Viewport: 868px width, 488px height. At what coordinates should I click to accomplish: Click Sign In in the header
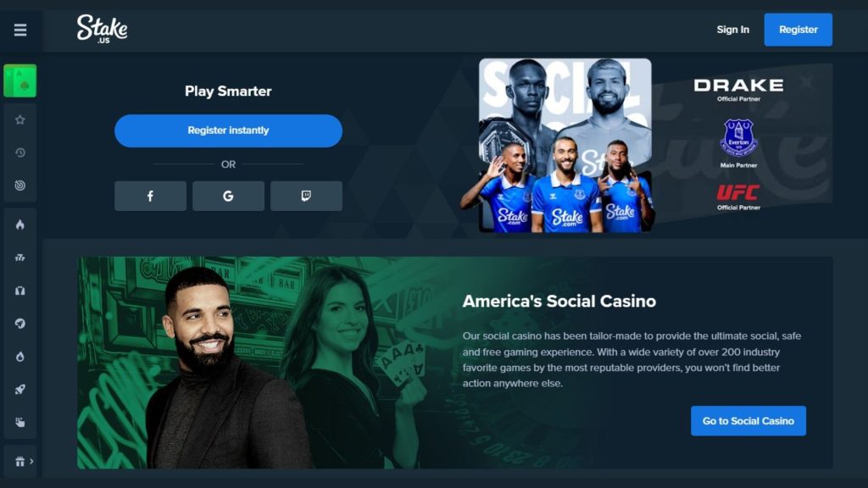click(733, 30)
